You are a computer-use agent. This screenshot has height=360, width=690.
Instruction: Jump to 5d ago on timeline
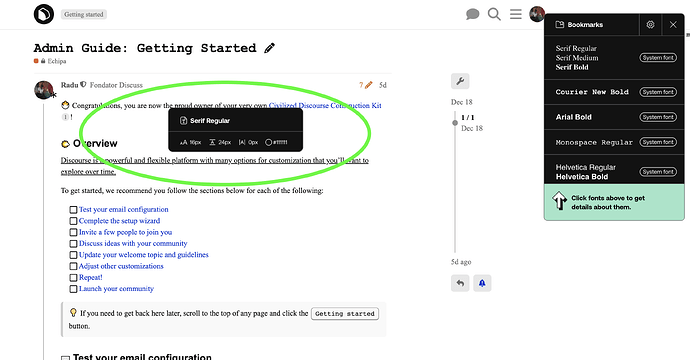461,262
